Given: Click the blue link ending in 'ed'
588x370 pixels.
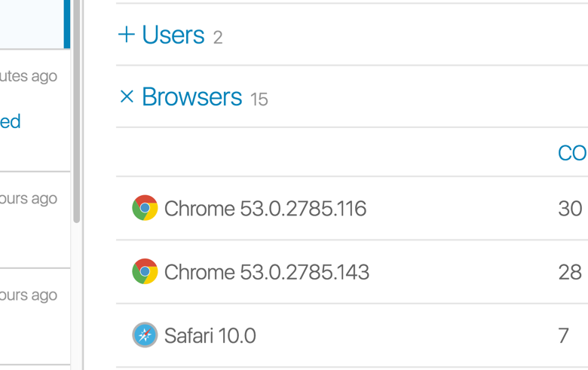Looking at the screenshot, I should point(10,121).
